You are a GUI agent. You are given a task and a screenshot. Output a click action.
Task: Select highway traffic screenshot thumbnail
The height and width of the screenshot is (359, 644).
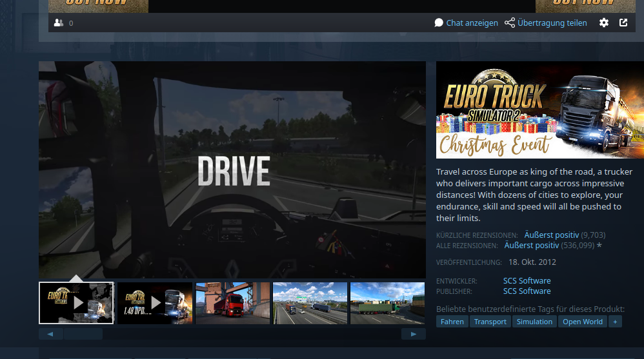coord(310,303)
